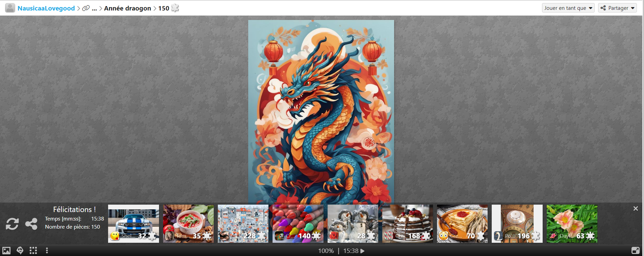Click the restart puzzle refresh icon
644x256 pixels.
tap(12, 224)
